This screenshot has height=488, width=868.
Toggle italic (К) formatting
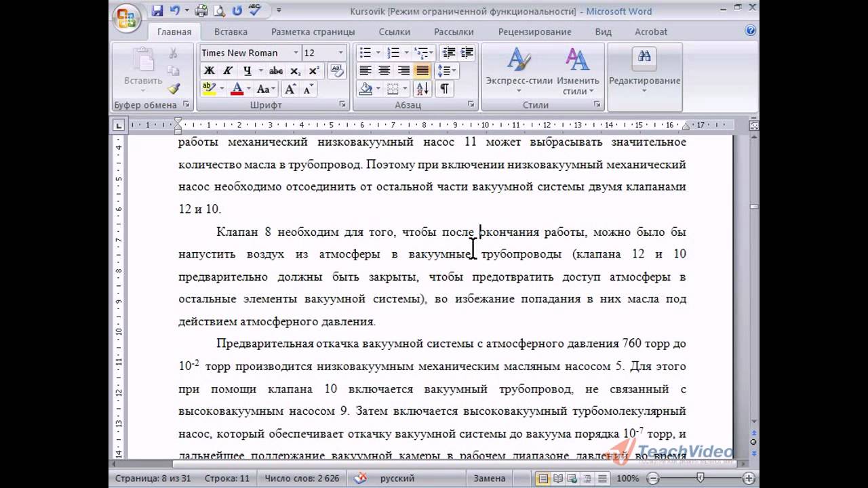click(x=228, y=70)
